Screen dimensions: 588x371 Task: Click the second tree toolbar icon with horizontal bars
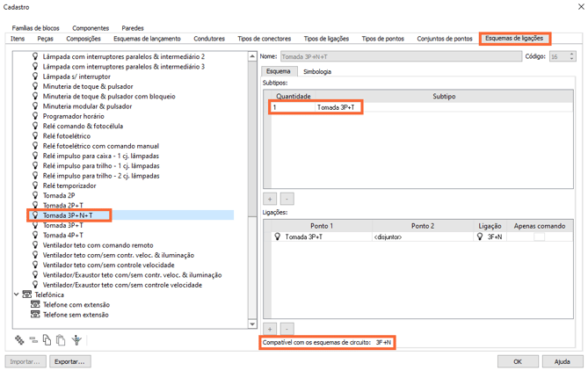pyautogui.click(x=33, y=340)
